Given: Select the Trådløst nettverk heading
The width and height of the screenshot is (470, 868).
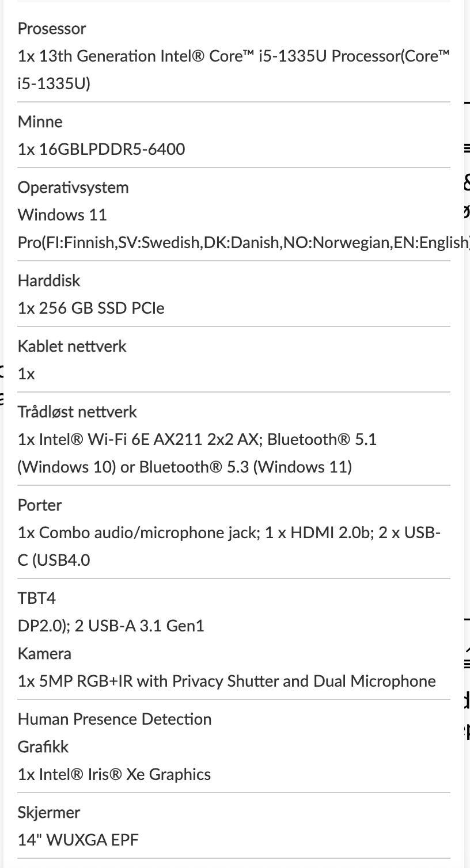Looking at the screenshot, I should (x=77, y=412).
